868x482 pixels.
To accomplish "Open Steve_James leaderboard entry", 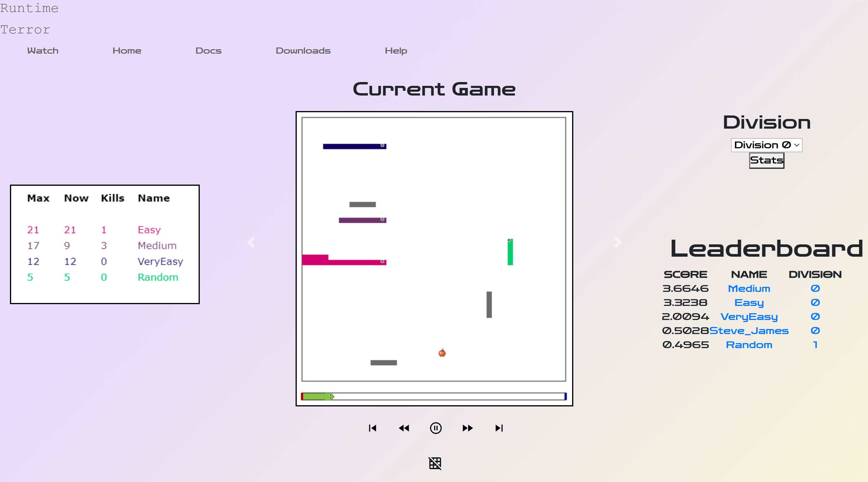I will coord(749,331).
